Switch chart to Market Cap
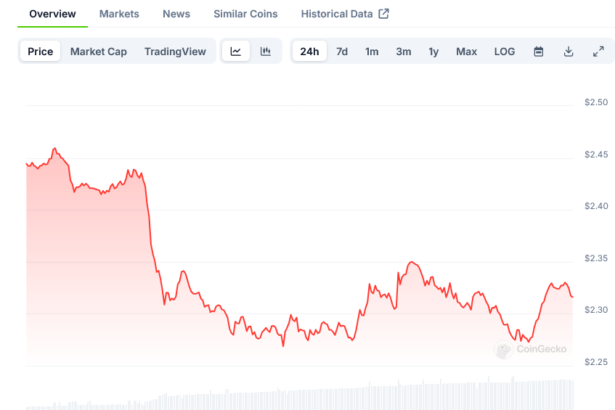Image resolution: width=615 pixels, height=410 pixels. (x=98, y=51)
